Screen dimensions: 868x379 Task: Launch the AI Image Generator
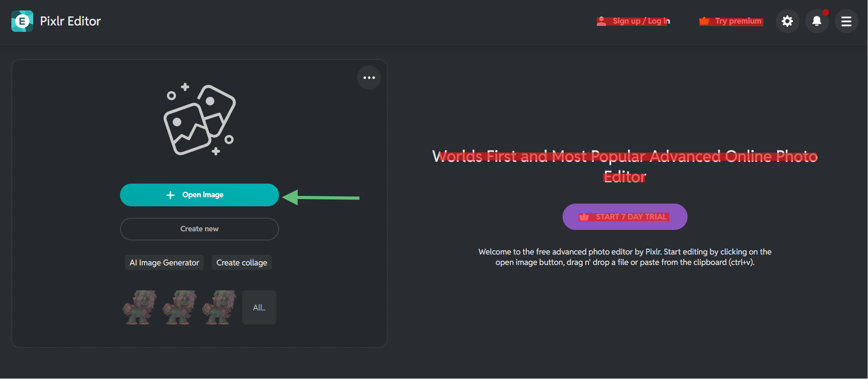[164, 263]
